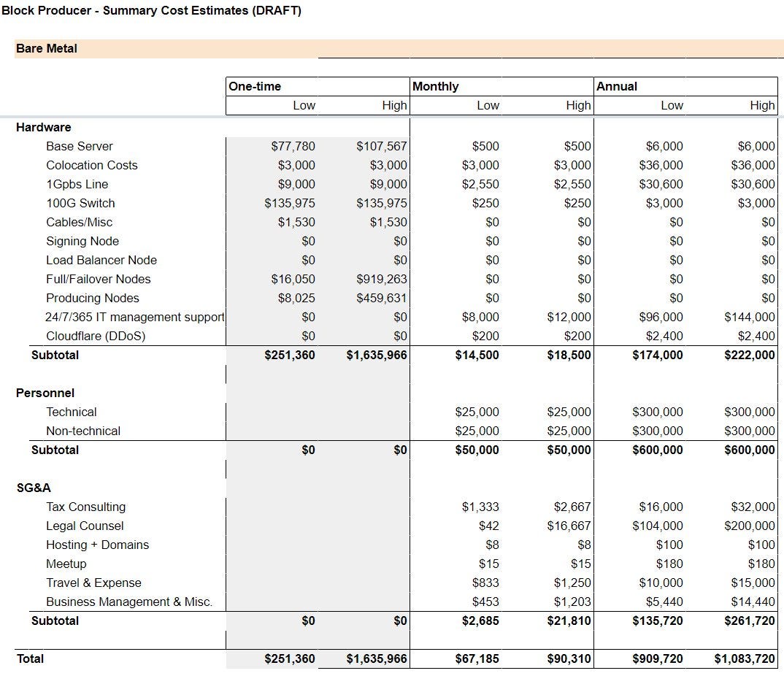Select the 'Personnel' category label

pyautogui.click(x=45, y=393)
